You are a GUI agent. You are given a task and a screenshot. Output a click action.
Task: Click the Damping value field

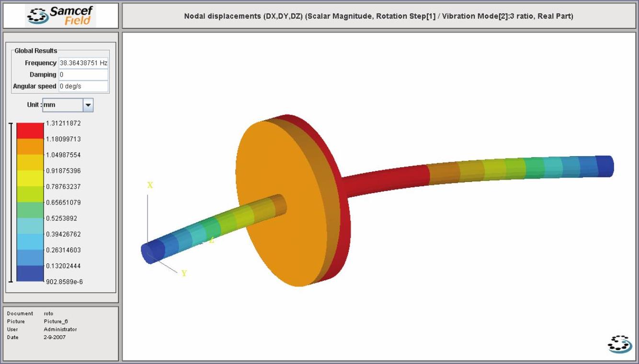(x=83, y=75)
